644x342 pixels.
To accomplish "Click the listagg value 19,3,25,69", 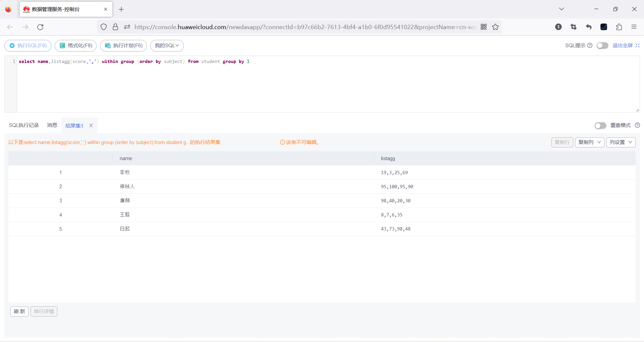I will [x=394, y=173].
